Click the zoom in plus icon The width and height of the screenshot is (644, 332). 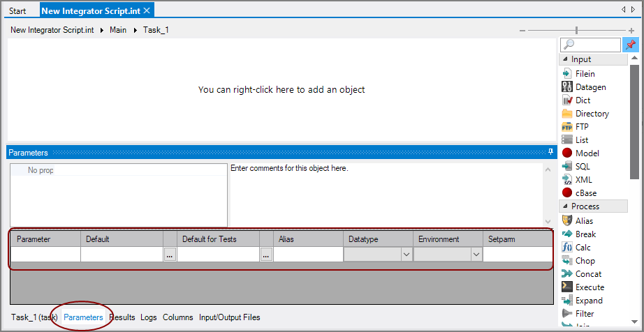click(x=631, y=31)
